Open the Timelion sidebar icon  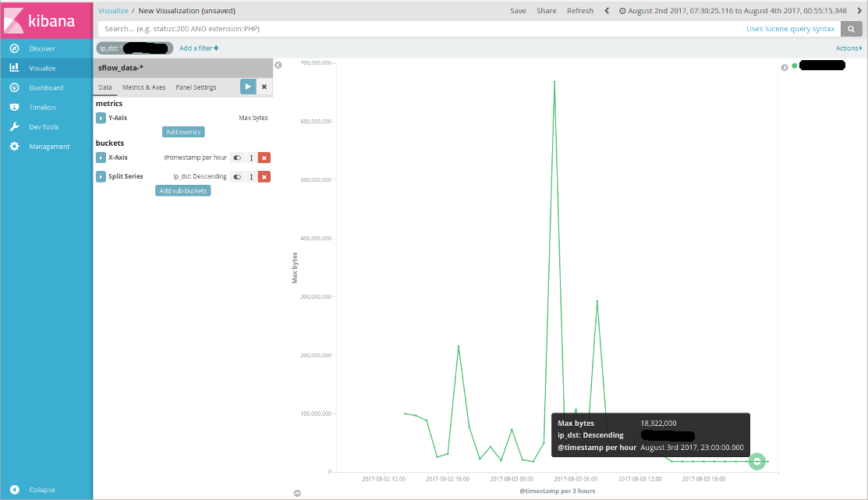point(14,108)
